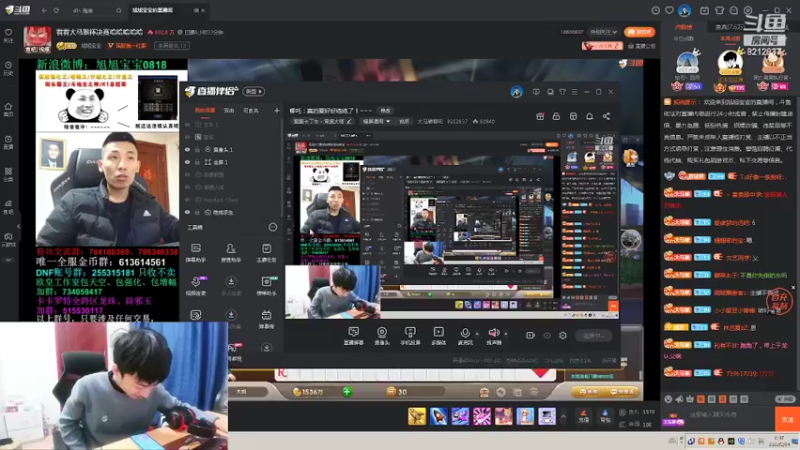This screenshot has height=450, width=800.
Task: Click the record video icon in companion toolbar
Action: point(530,335)
